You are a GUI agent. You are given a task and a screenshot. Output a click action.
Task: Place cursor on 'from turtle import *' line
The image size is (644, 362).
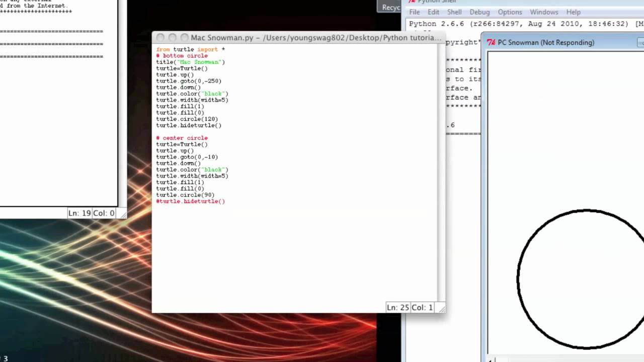(190, 49)
